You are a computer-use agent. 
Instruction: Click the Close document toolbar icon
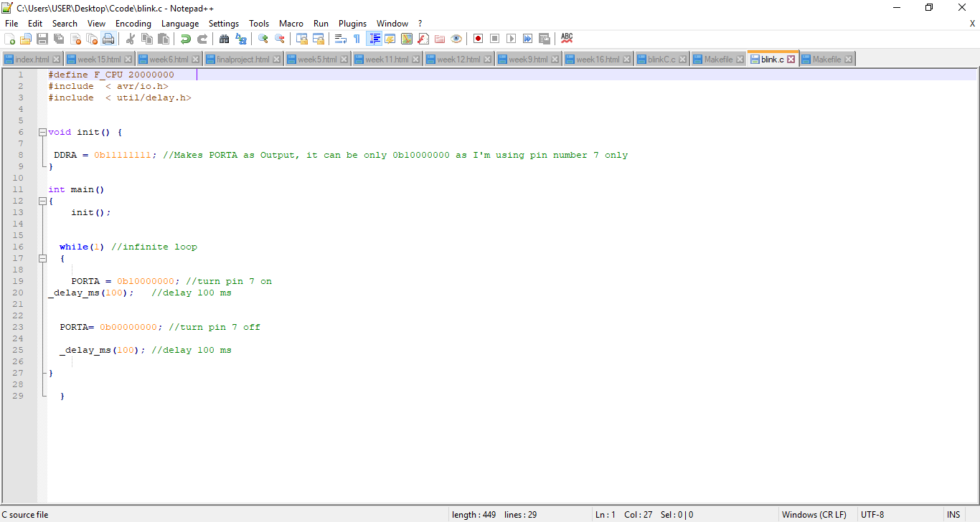(x=75, y=39)
